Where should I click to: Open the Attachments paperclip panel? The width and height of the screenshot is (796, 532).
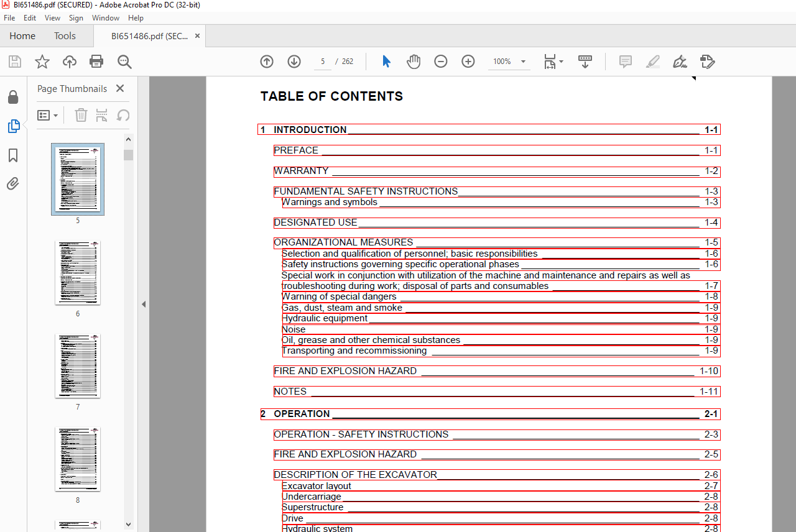coord(13,183)
